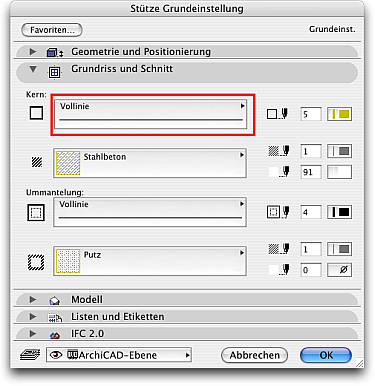Expand Geometrie und Positionierung panel

33,52
